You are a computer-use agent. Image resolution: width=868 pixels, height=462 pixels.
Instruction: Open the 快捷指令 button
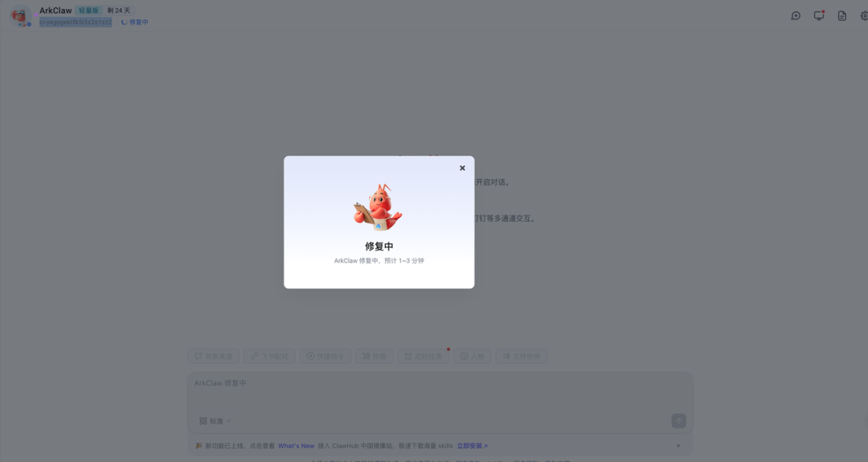[325, 356]
